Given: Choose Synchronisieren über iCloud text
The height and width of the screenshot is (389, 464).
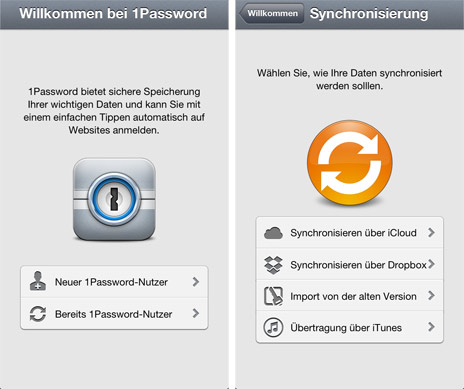Looking at the screenshot, I should click(x=353, y=233).
